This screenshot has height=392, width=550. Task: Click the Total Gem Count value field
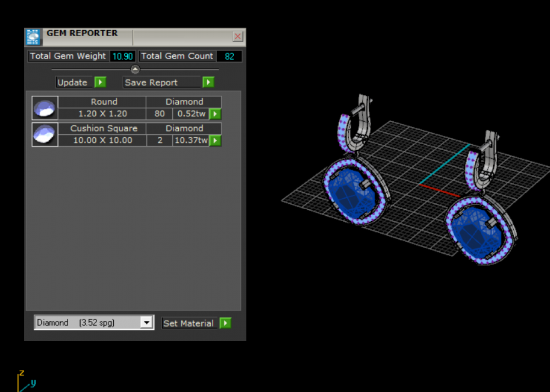tap(229, 56)
